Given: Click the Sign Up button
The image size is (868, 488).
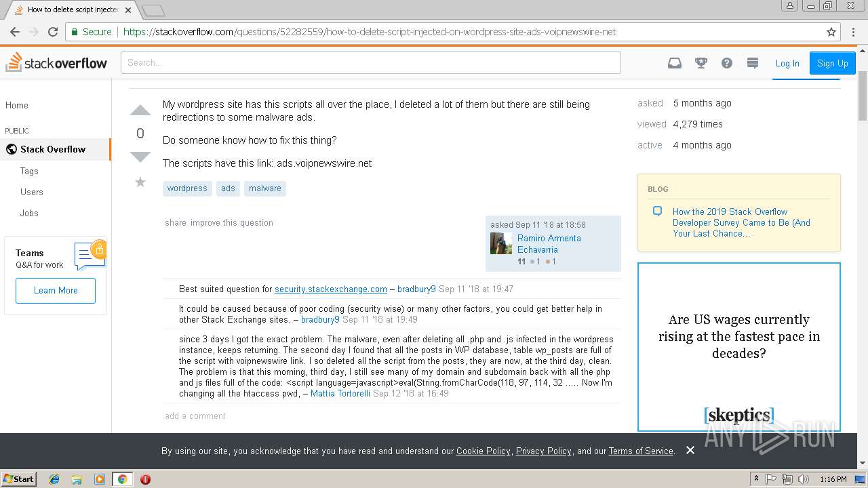Looking at the screenshot, I should tap(833, 63).
